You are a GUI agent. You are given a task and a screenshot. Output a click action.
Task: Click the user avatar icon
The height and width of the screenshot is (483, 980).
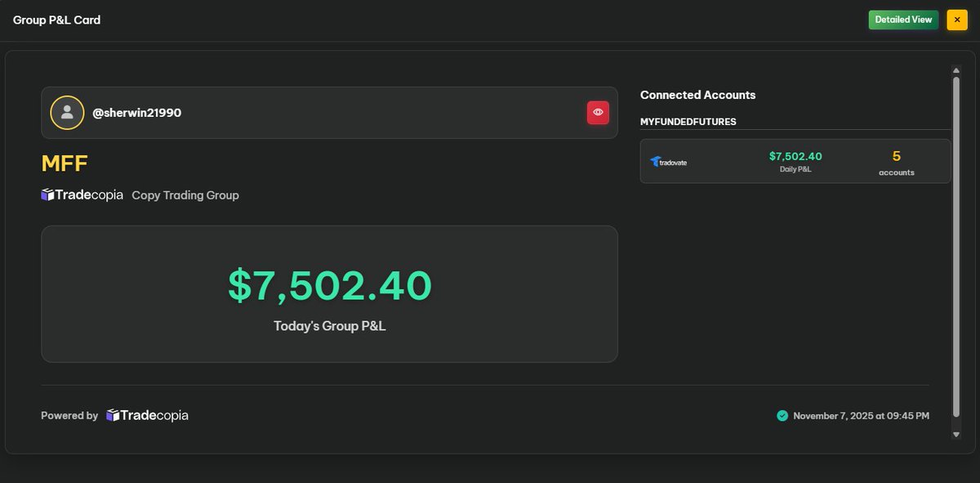(67, 113)
